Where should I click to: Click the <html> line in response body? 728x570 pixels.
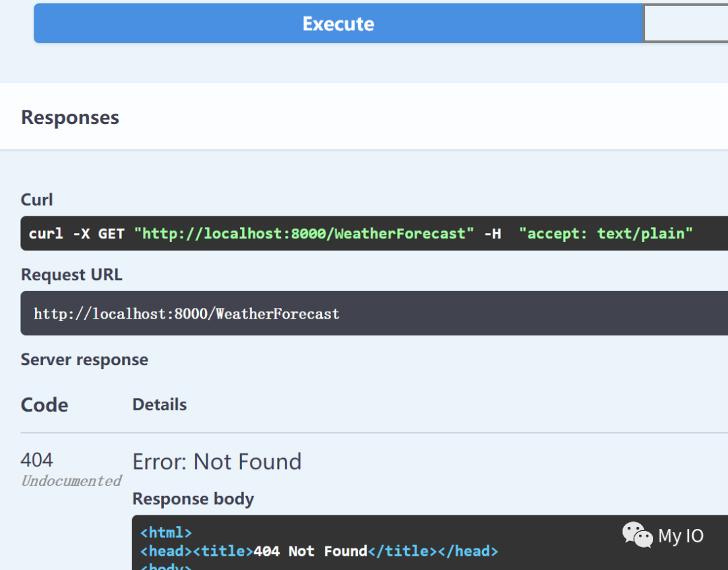click(x=166, y=532)
